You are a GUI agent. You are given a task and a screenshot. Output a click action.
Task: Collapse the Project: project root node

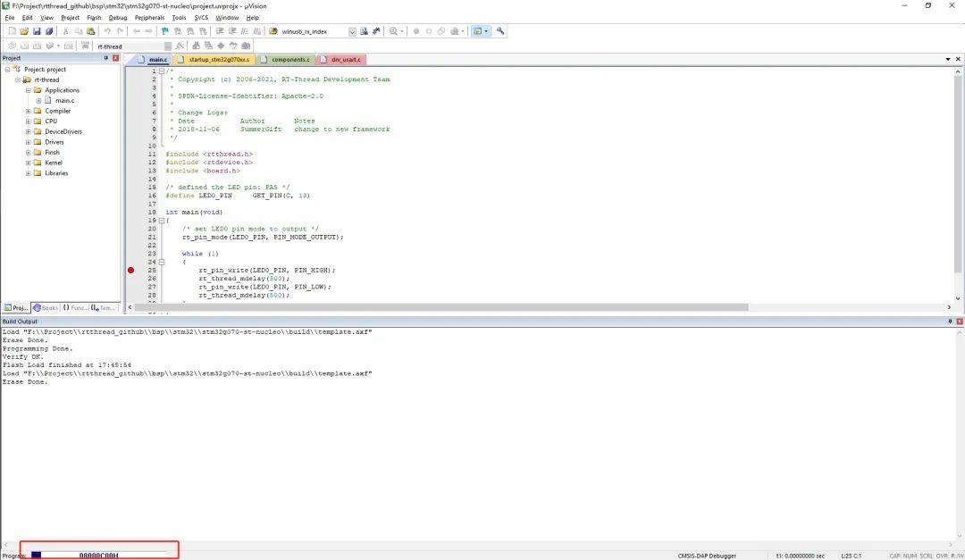tap(7, 70)
